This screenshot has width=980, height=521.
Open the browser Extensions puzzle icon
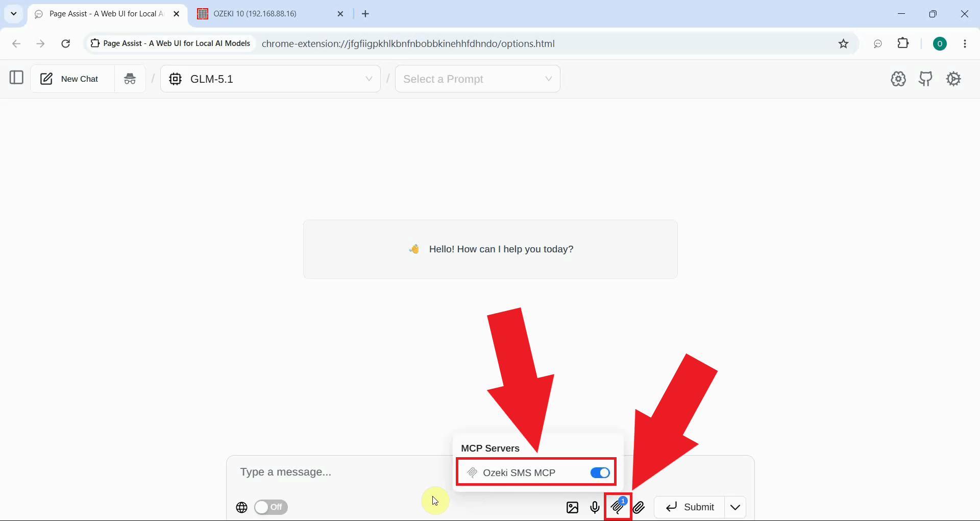(903, 43)
